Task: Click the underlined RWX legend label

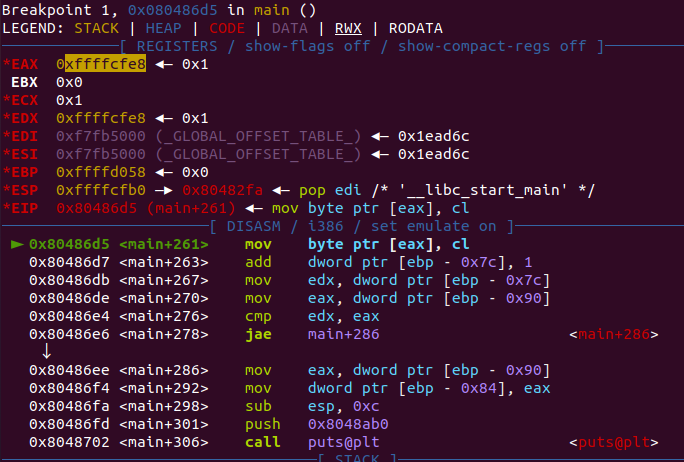Action: [x=350, y=28]
